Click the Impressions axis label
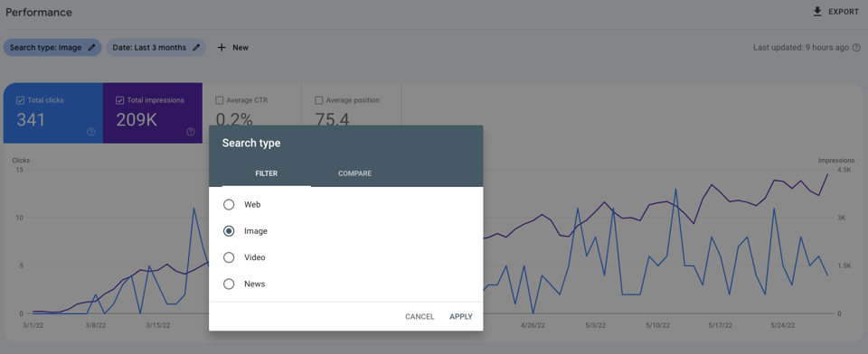Screen dimensions: 868x354 835,161
